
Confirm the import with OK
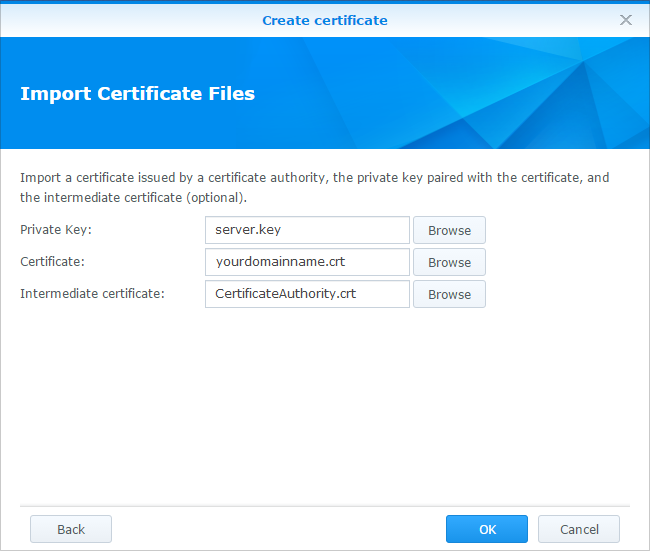486,529
